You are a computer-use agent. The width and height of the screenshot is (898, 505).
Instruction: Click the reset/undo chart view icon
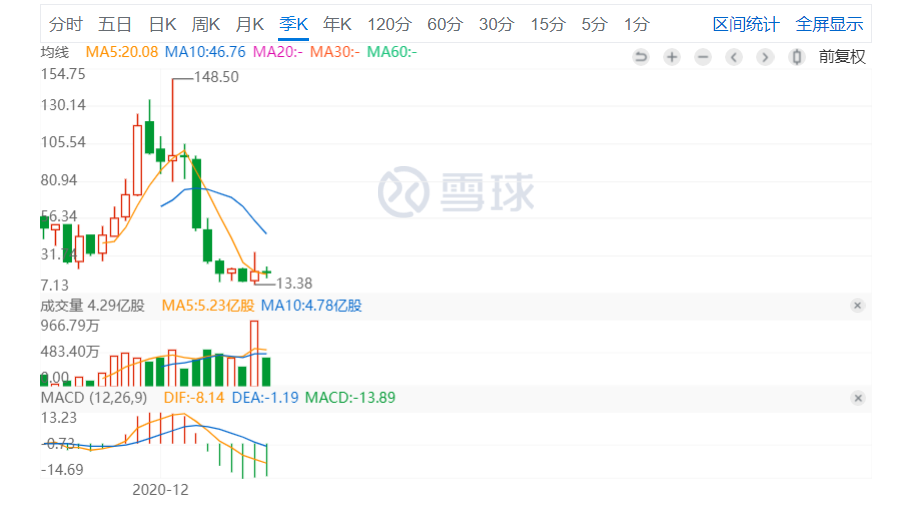tap(641, 57)
